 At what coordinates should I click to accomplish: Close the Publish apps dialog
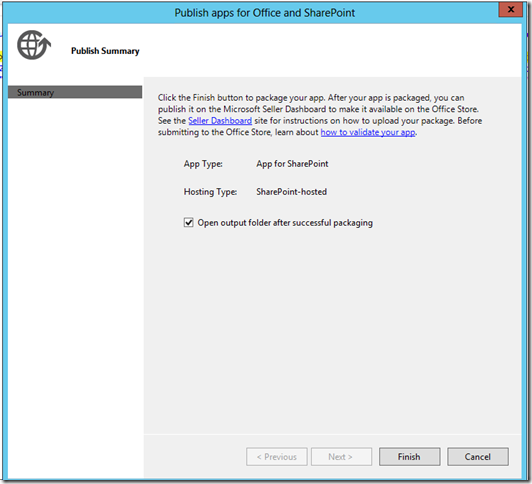point(511,10)
